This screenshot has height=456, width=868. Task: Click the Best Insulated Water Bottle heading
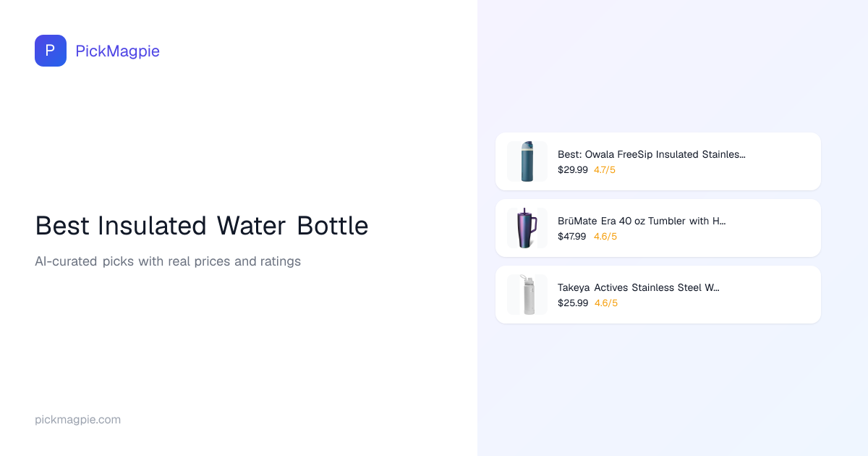(202, 226)
